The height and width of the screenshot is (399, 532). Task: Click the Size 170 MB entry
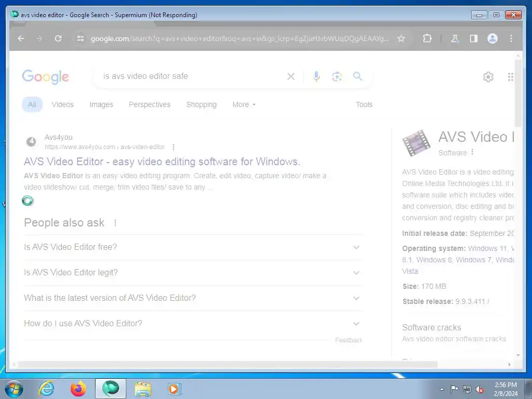click(424, 286)
